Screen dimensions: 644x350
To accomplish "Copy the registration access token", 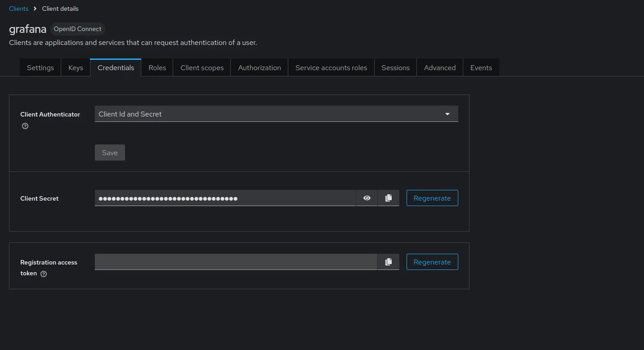I will (389, 262).
